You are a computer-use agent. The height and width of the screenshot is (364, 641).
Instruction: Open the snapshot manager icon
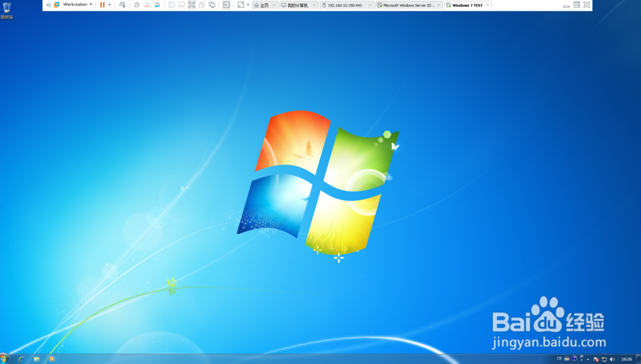pyautogui.click(x=157, y=5)
